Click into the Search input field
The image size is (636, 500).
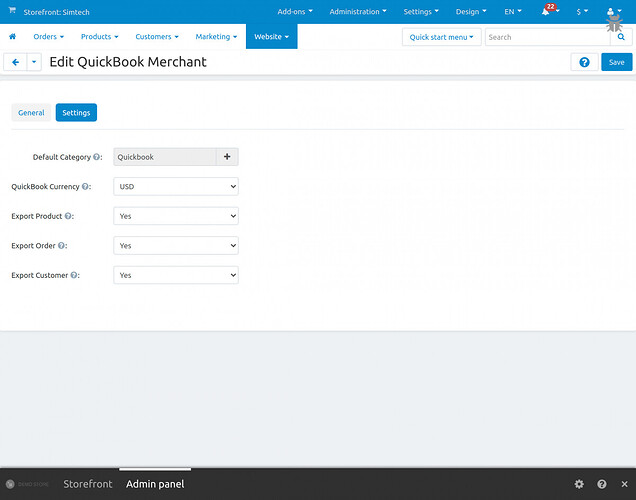pos(545,37)
